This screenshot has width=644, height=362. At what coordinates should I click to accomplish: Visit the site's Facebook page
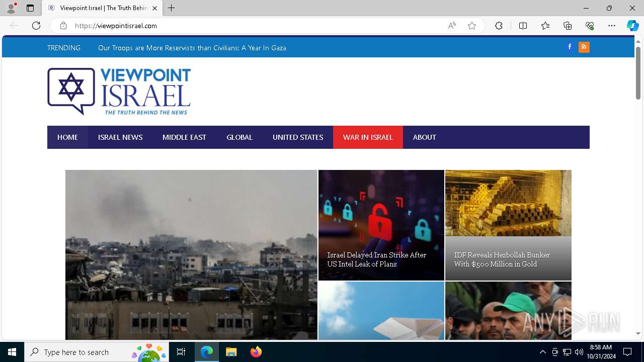click(x=570, y=47)
